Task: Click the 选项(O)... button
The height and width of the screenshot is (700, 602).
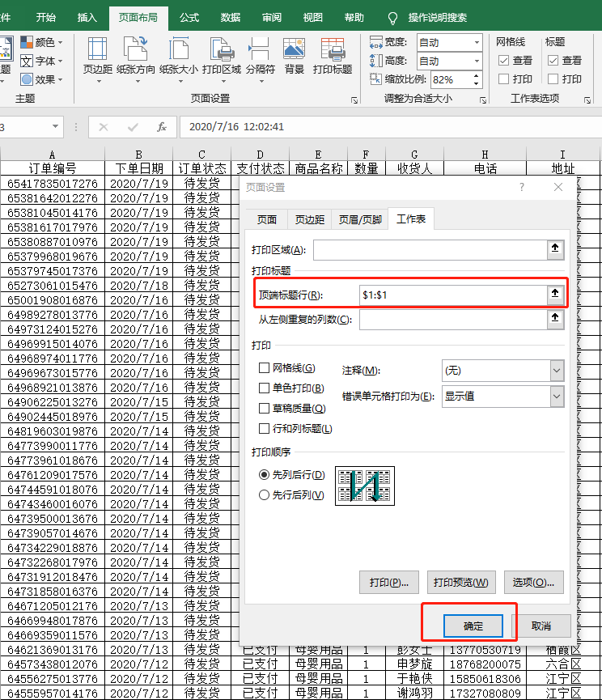Action: [534, 582]
